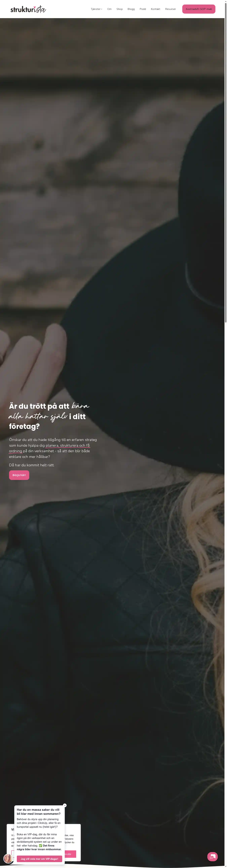The width and height of the screenshot is (227, 868).
Task: Open the chat widget bubble icon
Action: coord(212,856)
